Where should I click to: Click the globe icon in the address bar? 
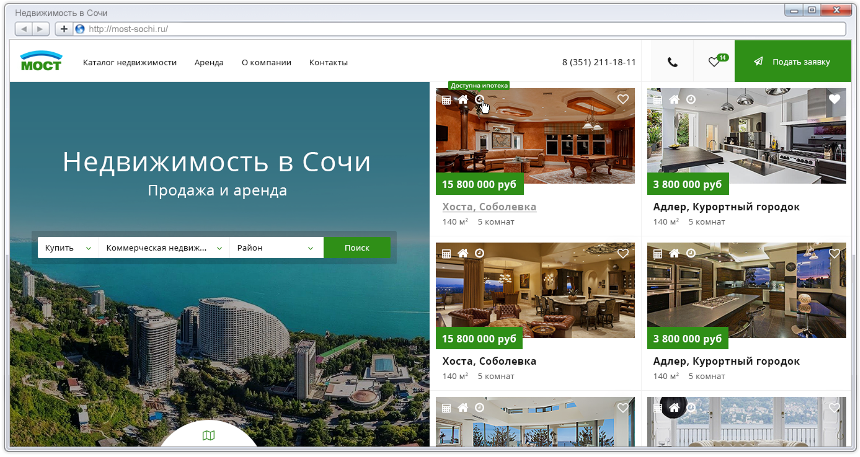[80, 29]
